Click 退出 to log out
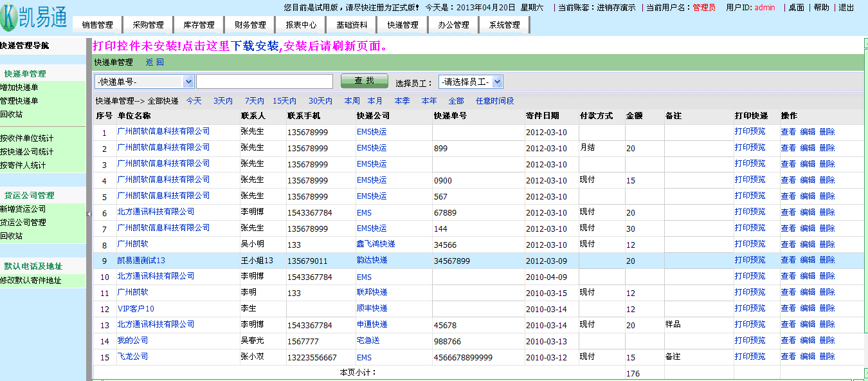The image size is (868, 381). [x=846, y=8]
